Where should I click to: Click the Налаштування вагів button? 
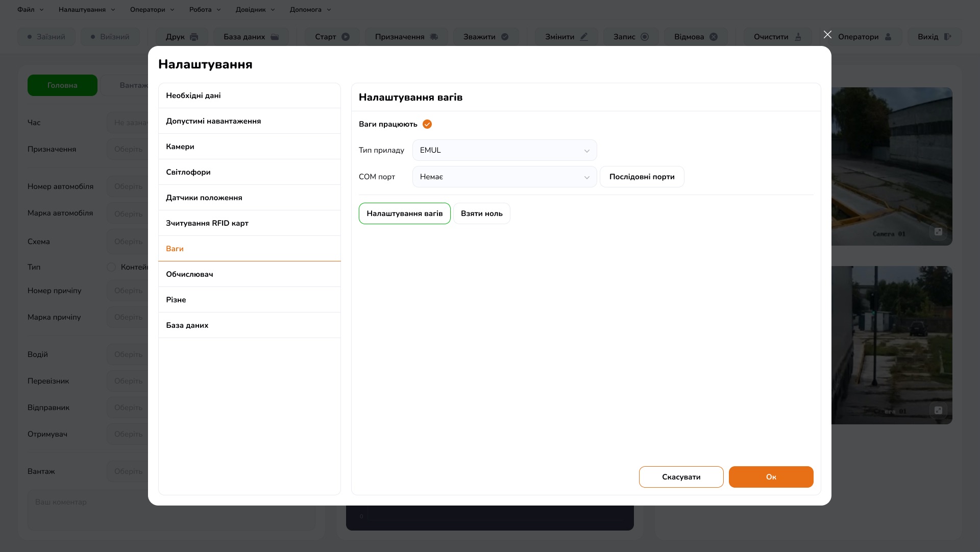[405, 213]
